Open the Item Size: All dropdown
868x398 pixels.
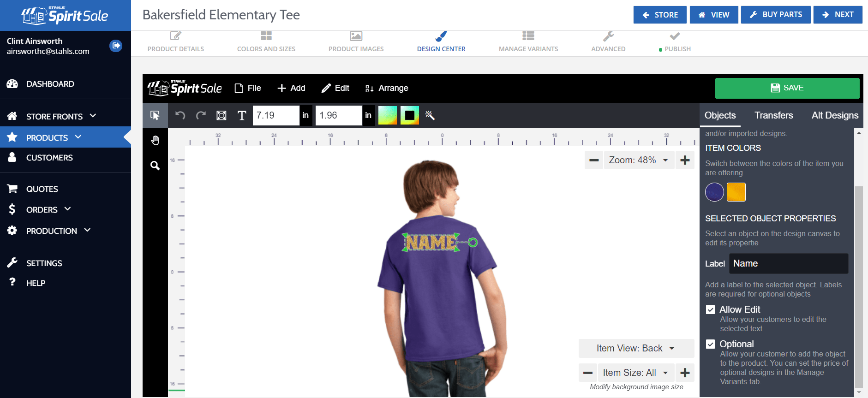(x=636, y=373)
